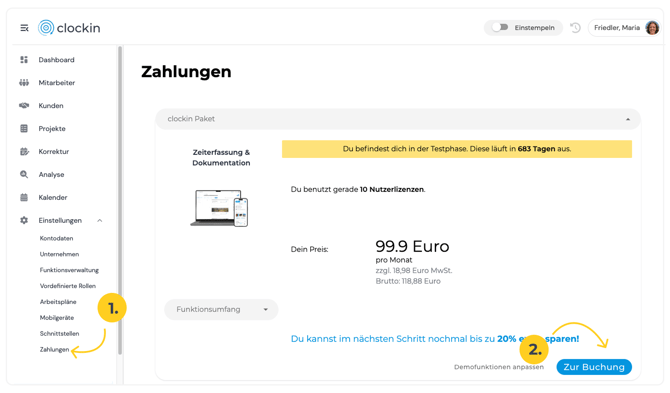Image resolution: width=670 pixels, height=393 pixels.
Task: Open Schnittstellen settings
Action: [59, 334]
